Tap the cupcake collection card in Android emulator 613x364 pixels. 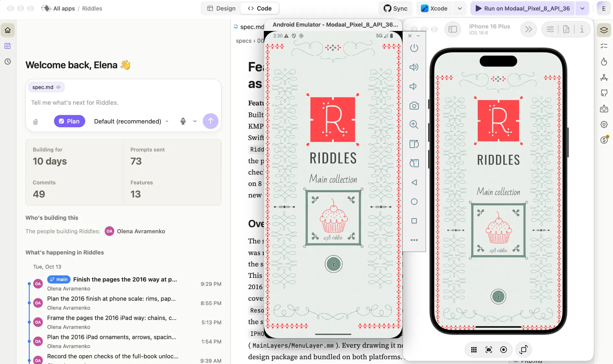333,218
